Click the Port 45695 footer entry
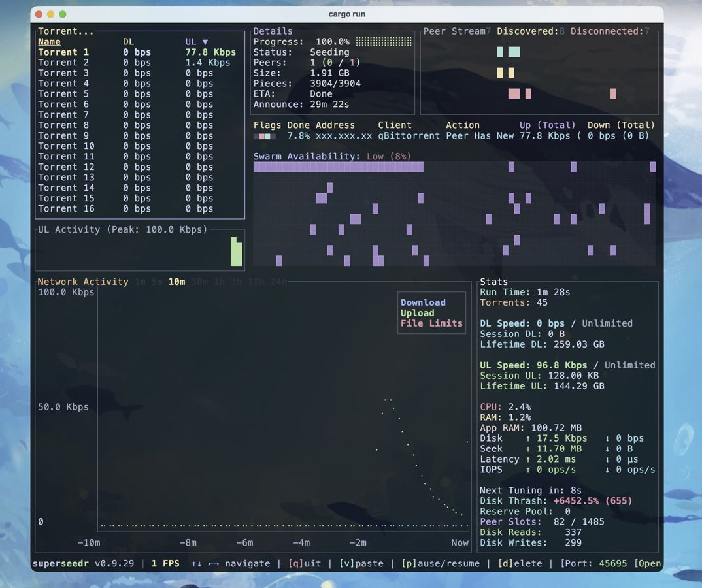This screenshot has width=702, height=588. 593,563
